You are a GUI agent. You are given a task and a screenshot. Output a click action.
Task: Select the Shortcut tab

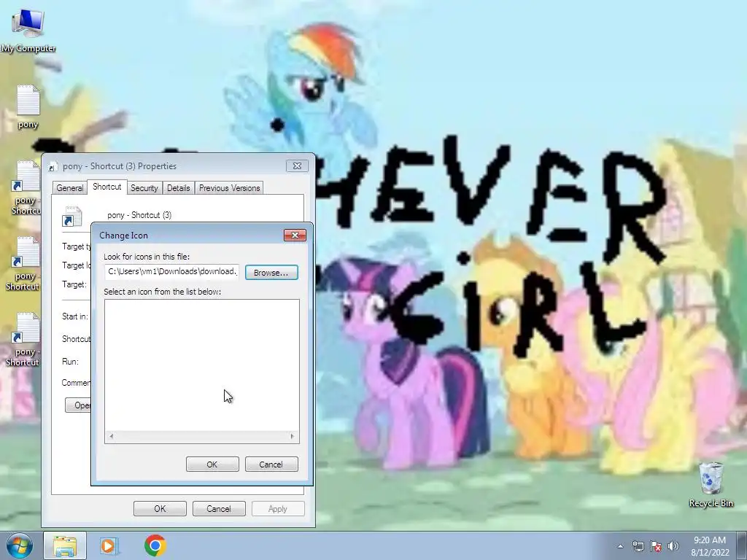point(107,187)
